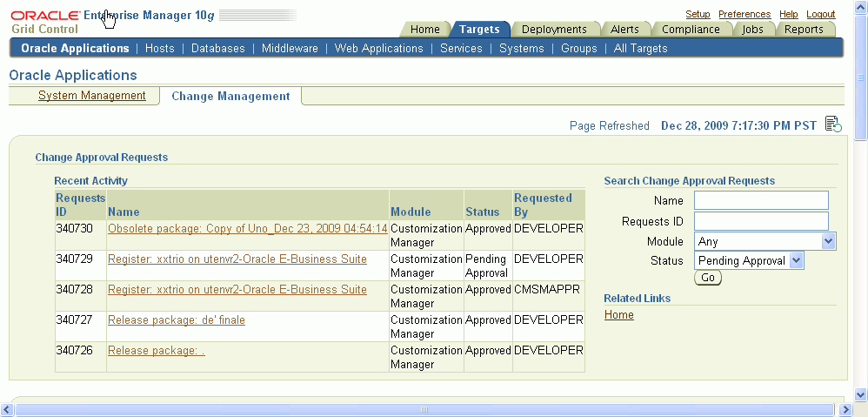Switch to the Deployments tab
Screen dimensions: 868x417
tap(554, 30)
